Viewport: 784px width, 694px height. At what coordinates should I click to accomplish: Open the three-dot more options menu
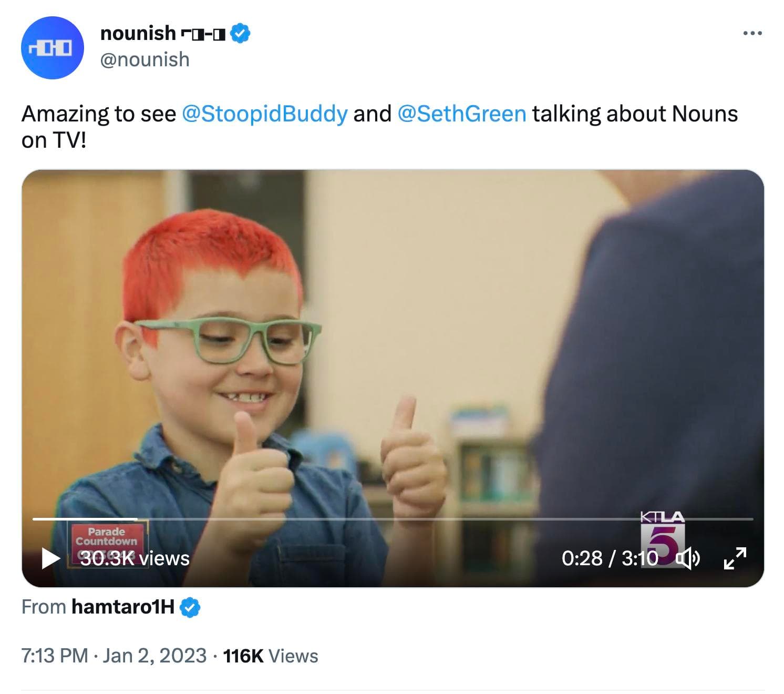[x=752, y=34]
